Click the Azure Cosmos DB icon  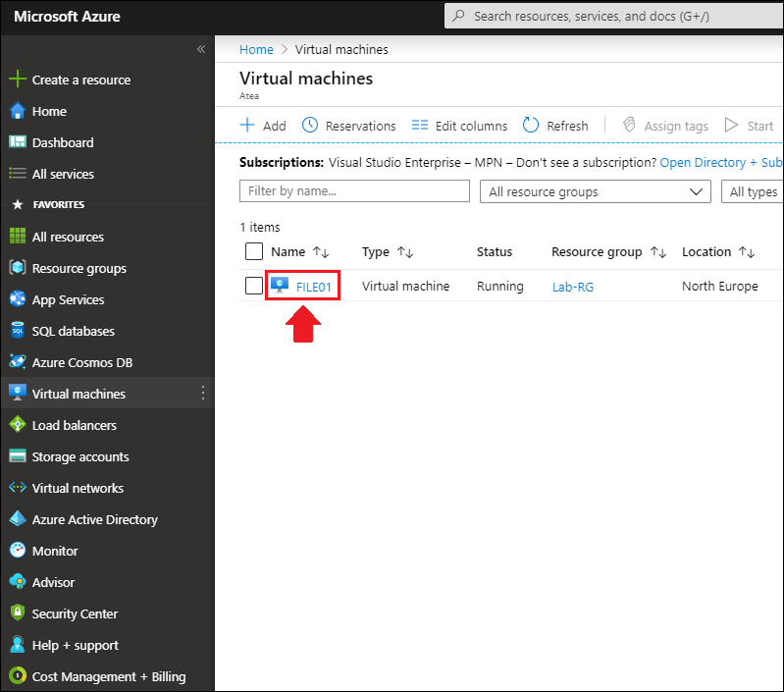(18, 361)
